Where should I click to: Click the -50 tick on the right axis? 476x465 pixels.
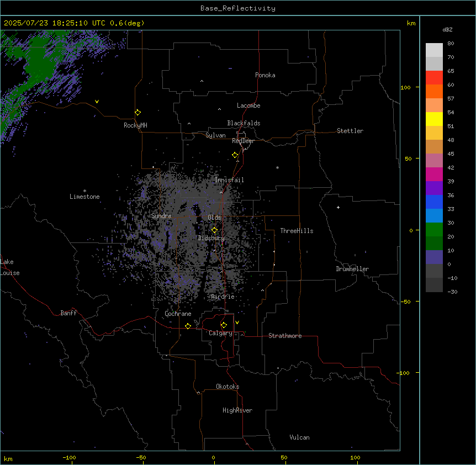pos(405,302)
